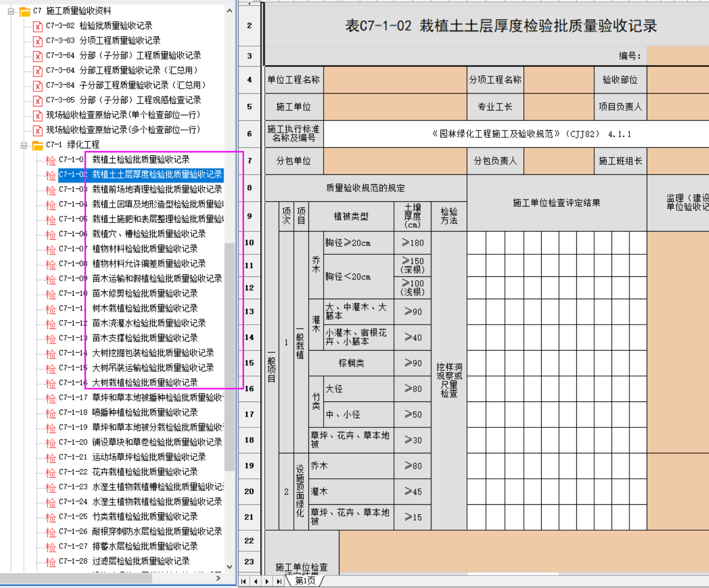Click the red 检 icon beside C7-1-07 植物材料
Screen dimensions: 709x588
51,249
